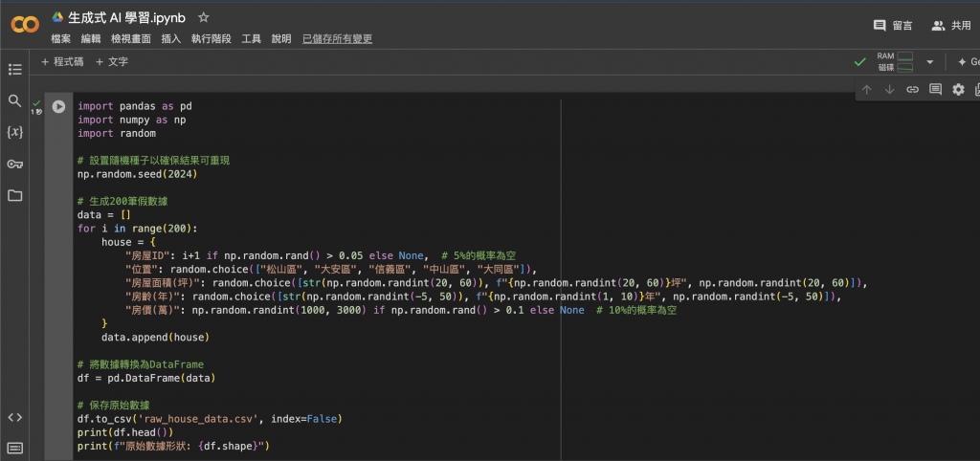Add a comment to the cell icon
980x461 pixels.
pos(936,89)
